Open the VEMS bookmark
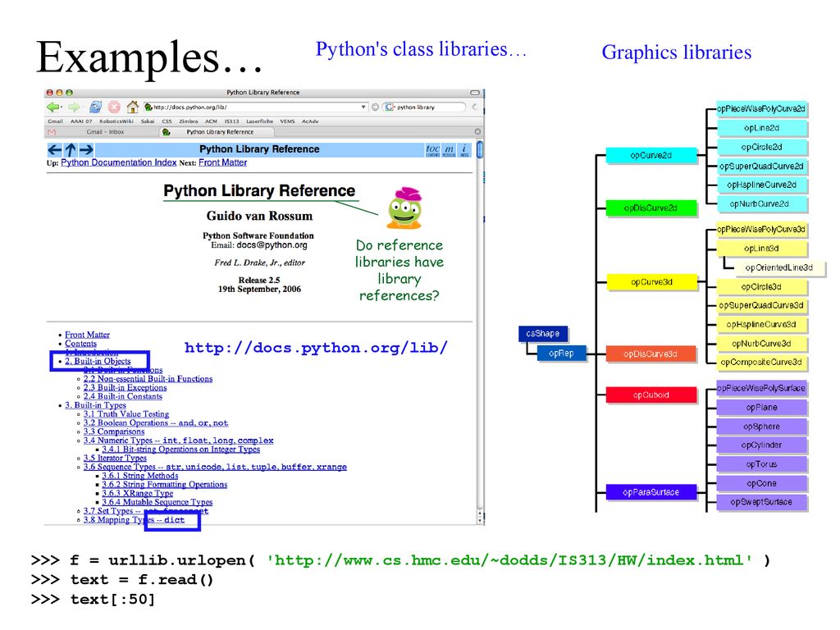 pos(288,121)
